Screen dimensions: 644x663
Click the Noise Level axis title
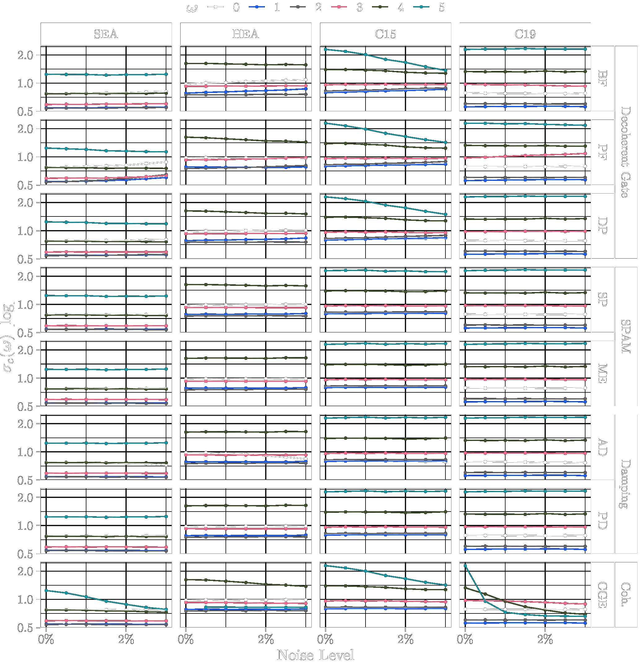pos(316,655)
